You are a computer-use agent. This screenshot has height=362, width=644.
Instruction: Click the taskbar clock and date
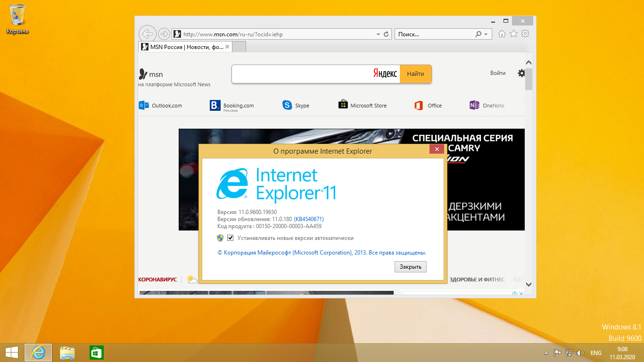623,353
